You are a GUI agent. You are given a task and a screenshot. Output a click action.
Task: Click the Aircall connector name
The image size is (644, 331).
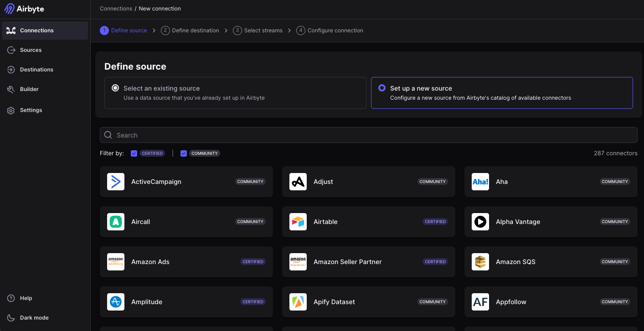140,222
